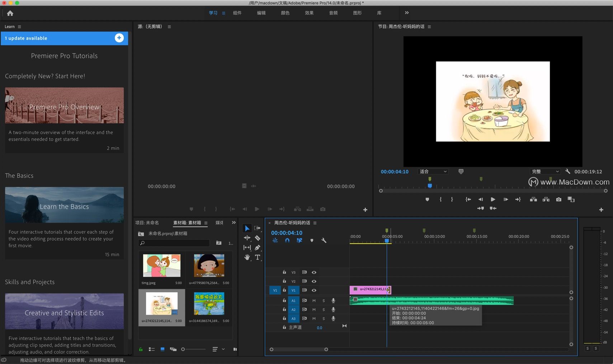Image resolution: width=613 pixels, height=364 pixels.
Task: Open program monitor settings wrench
Action: pos(567,172)
